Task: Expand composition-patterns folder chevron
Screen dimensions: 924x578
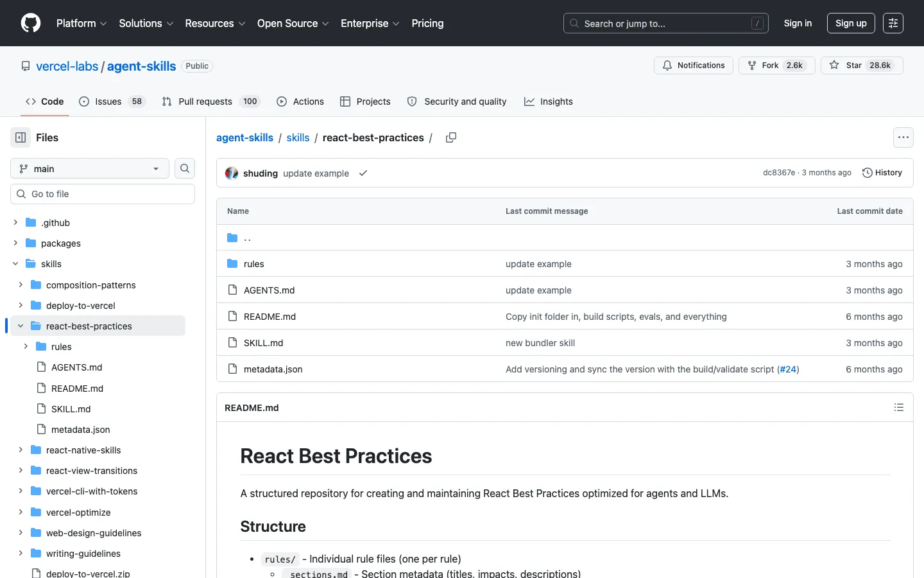Action: (21, 285)
